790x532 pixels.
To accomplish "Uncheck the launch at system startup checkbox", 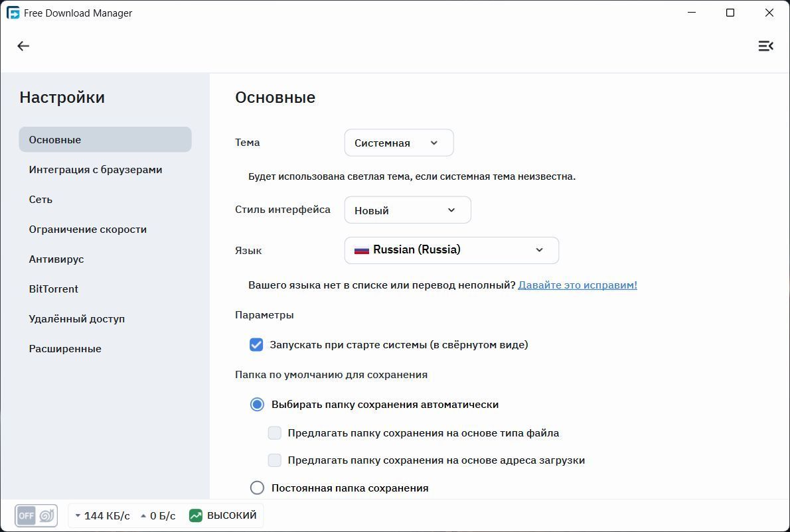I will click(256, 345).
